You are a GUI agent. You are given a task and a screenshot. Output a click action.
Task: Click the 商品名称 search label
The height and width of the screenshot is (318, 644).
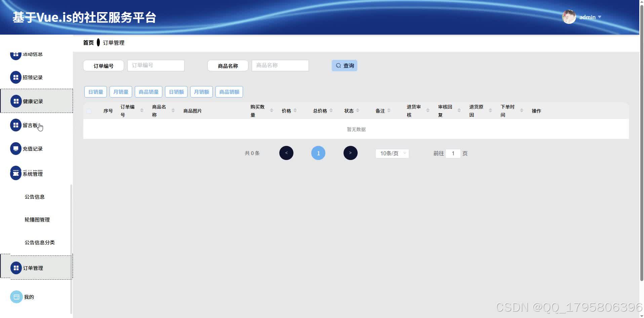pos(228,66)
